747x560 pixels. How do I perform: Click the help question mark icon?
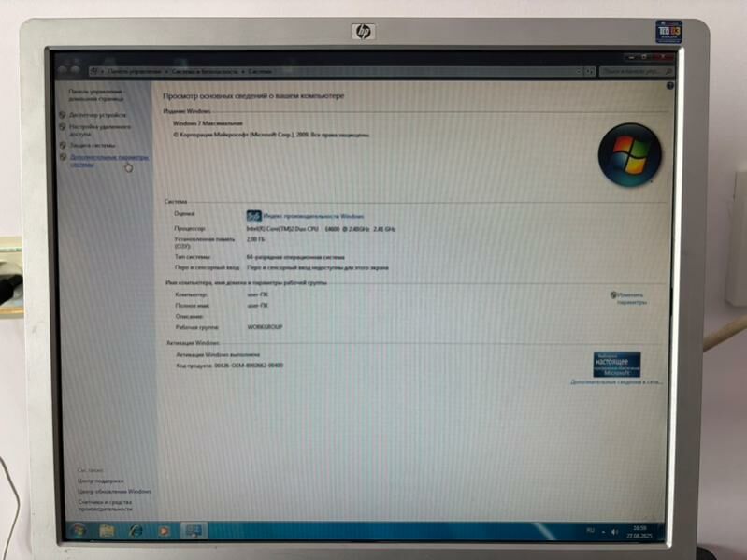click(x=669, y=86)
